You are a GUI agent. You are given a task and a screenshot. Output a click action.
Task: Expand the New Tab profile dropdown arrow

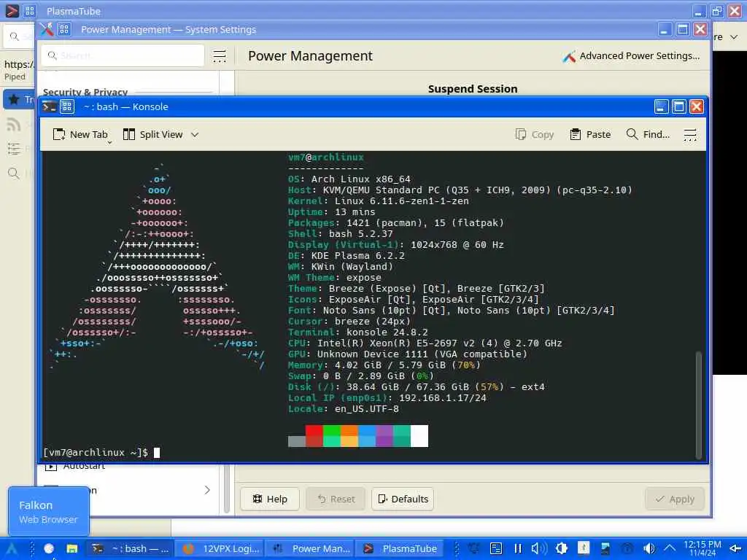(109, 142)
